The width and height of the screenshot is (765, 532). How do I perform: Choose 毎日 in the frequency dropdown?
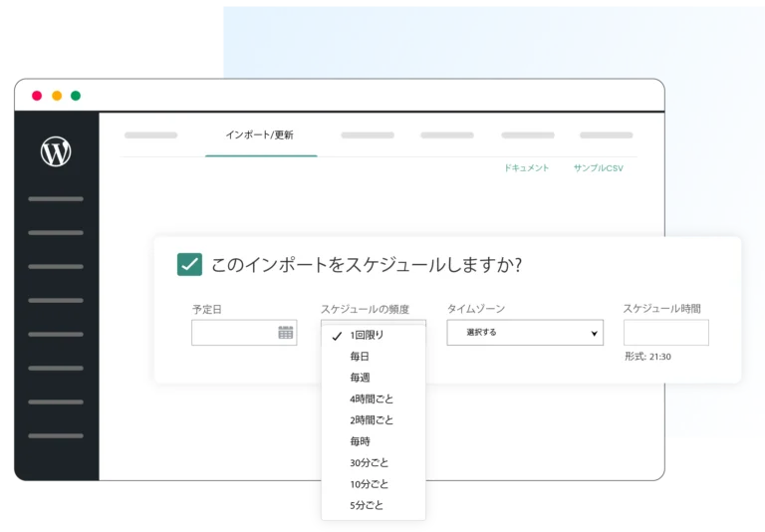pos(360,357)
